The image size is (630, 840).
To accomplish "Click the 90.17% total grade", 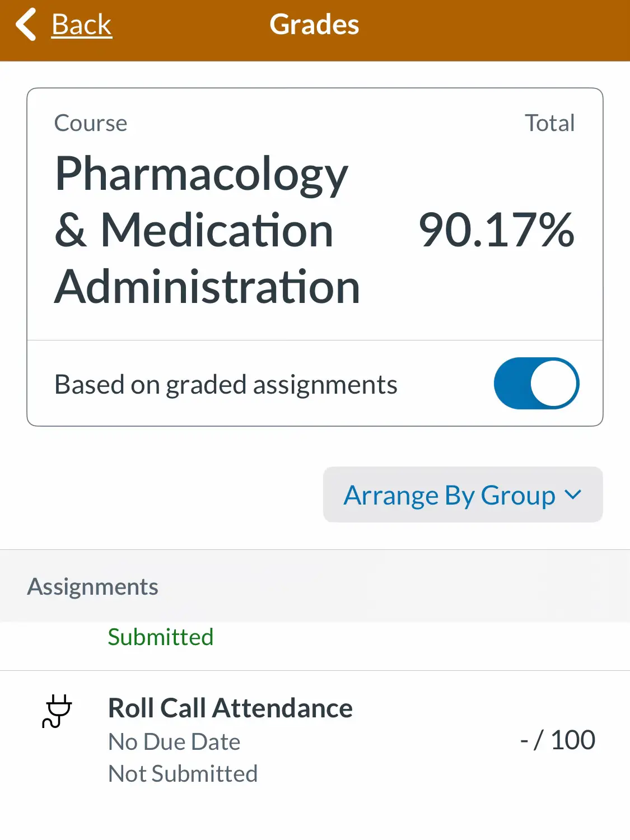I will pyautogui.click(x=496, y=230).
